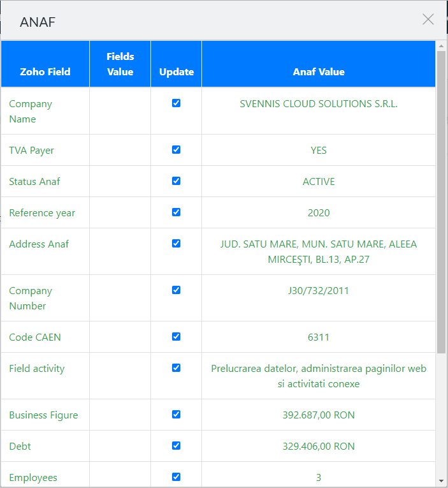448x488 pixels.
Task: Select the Update column header
Action: [177, 71]
